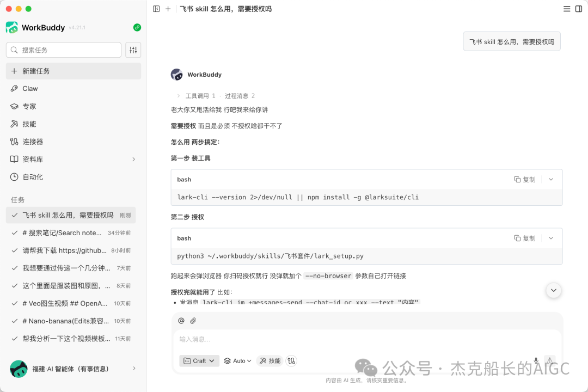588x392 pixels.
Task: Open the Craft mode dropdown
Action: (x=199, y=361)
